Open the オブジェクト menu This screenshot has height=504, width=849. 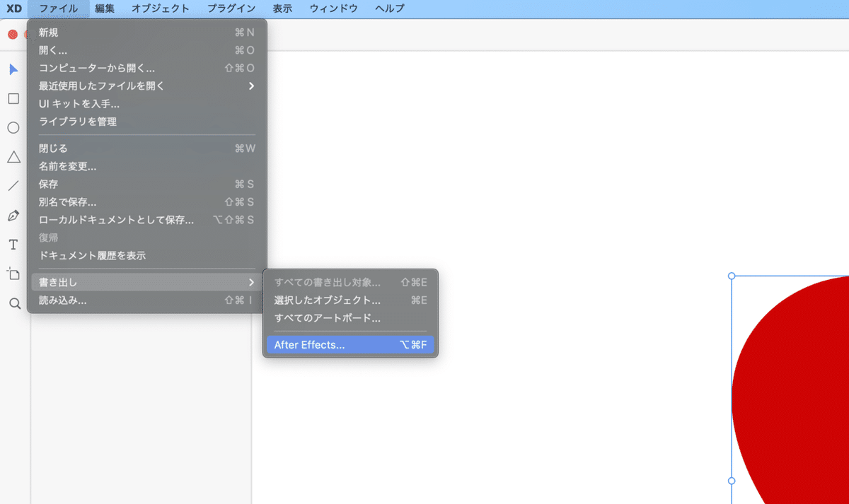[x=161, y=8]
